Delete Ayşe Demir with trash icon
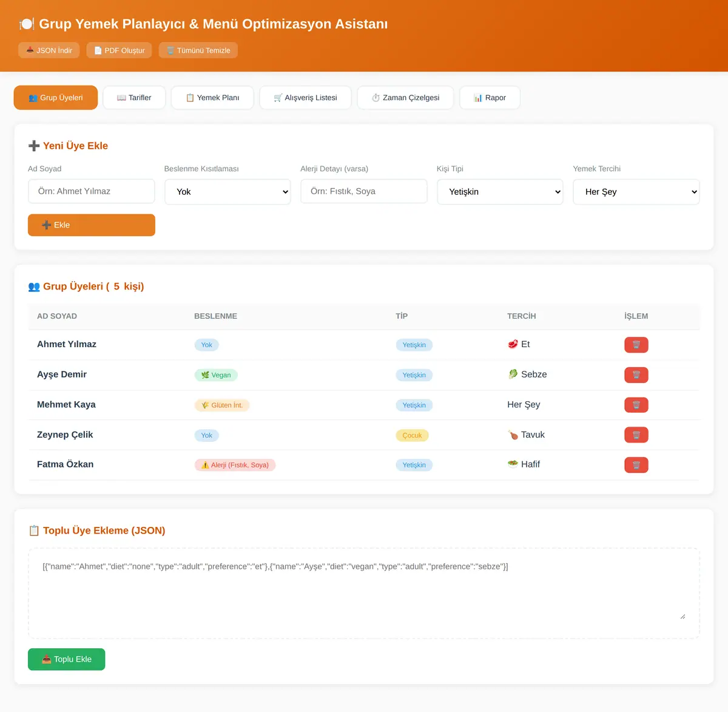The height and width of the screenshot is (712, 728). pyautogui.click(x=636, y=375)
